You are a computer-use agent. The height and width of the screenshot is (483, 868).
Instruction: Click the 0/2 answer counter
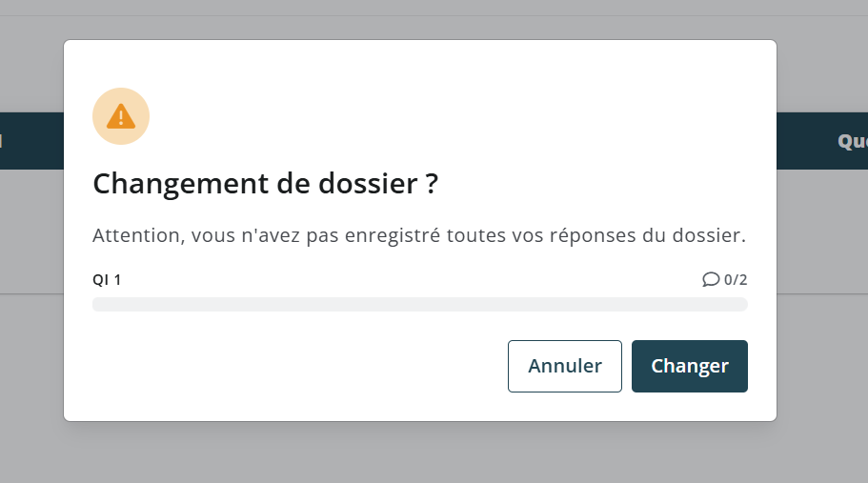click(x=736, y=280)
